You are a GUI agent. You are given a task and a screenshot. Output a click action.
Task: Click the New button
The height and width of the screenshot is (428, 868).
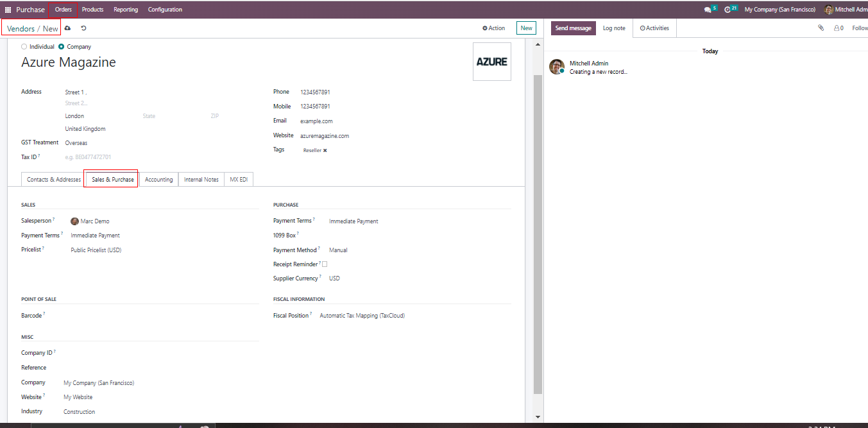tap(526, 28)
